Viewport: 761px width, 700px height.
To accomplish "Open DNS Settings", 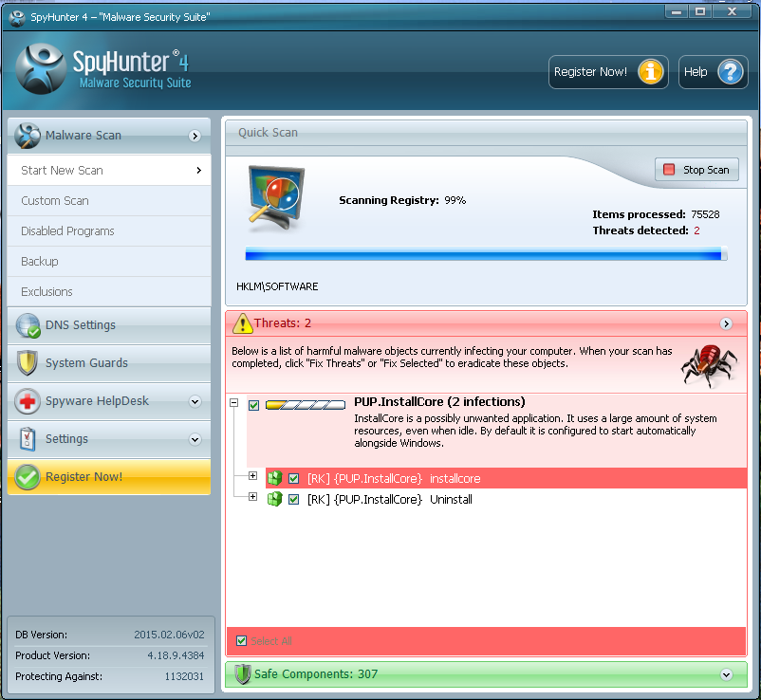I will (109, 325).
